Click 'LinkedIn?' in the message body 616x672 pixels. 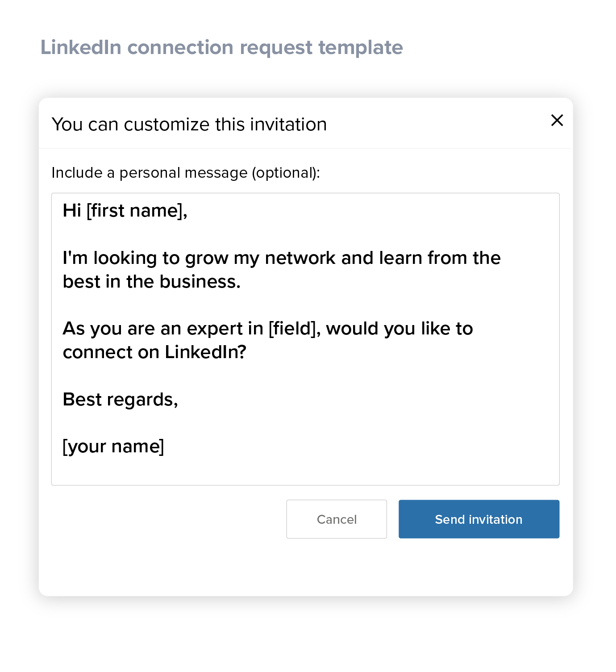[205, 352]
